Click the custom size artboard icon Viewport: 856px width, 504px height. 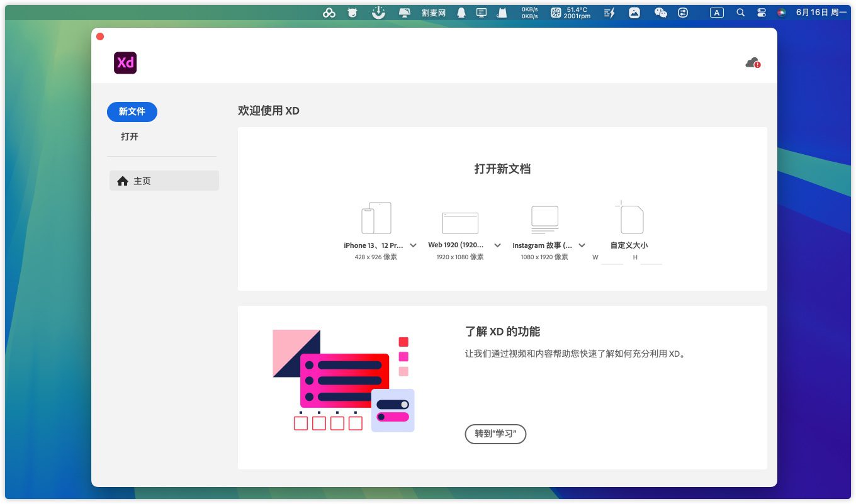coord(629,218)
